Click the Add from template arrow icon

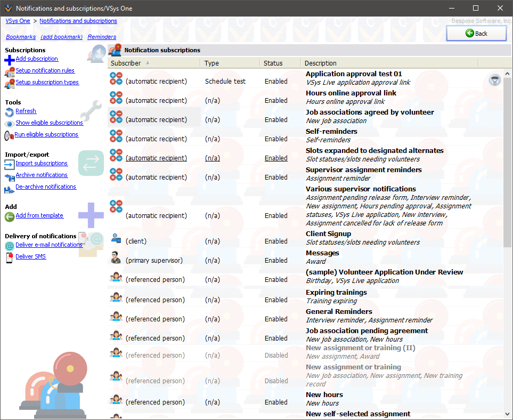tap(10, 216)
